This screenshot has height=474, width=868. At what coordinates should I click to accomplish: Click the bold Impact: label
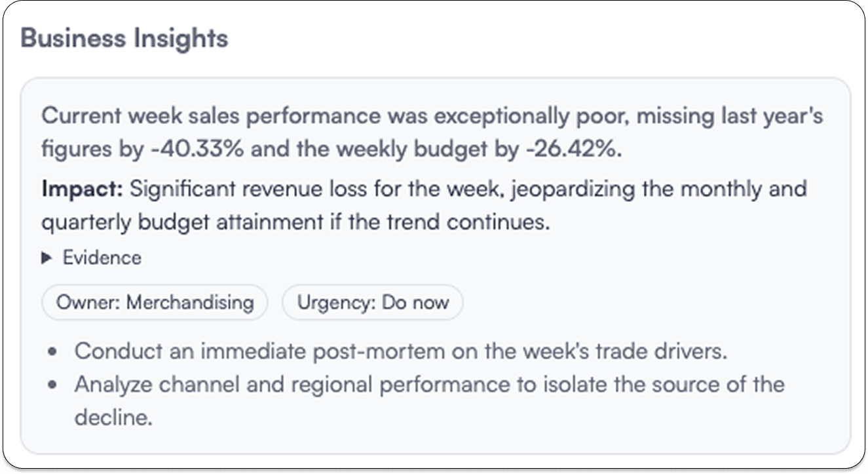click(x=82, y=189)
